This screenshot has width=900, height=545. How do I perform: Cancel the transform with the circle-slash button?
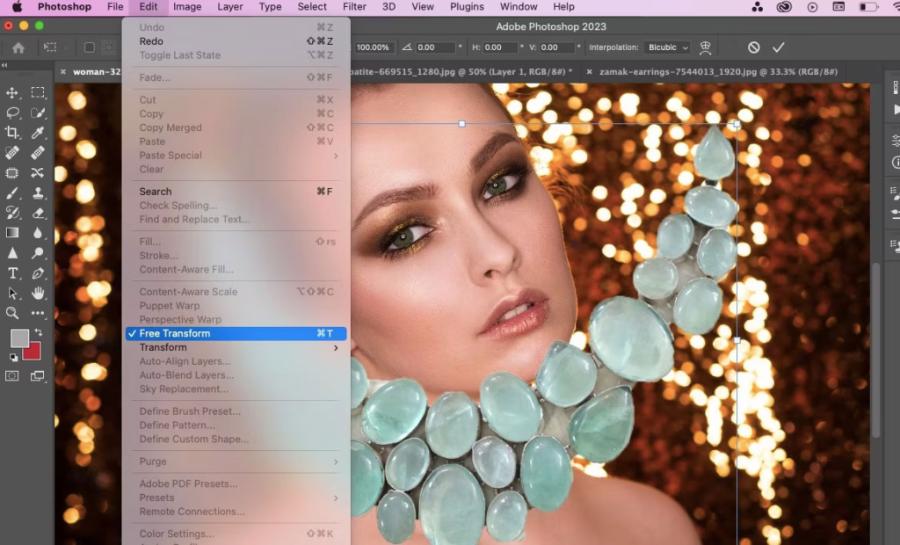click(x=754, y=47)
